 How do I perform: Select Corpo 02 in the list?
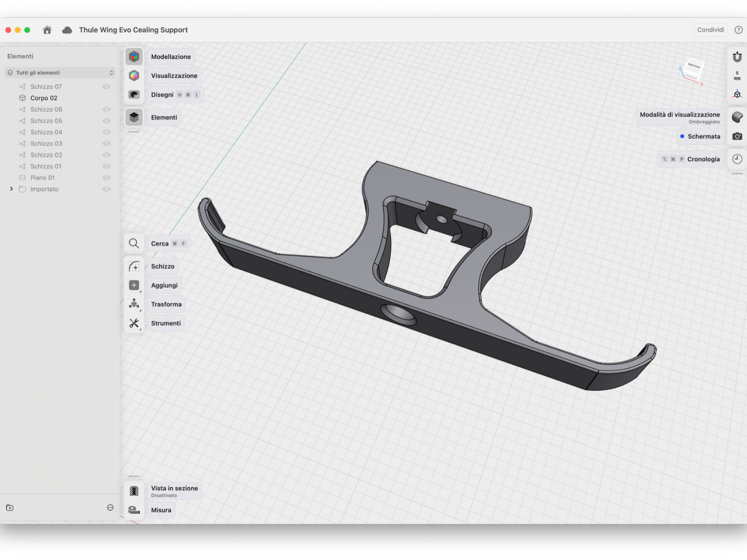click(44, 98)
